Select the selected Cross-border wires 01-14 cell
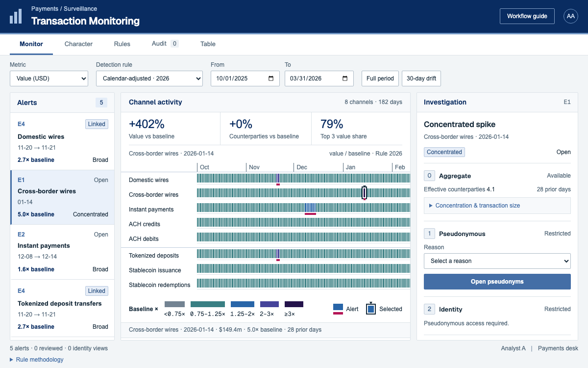588x368 pixels. point(364,193)
